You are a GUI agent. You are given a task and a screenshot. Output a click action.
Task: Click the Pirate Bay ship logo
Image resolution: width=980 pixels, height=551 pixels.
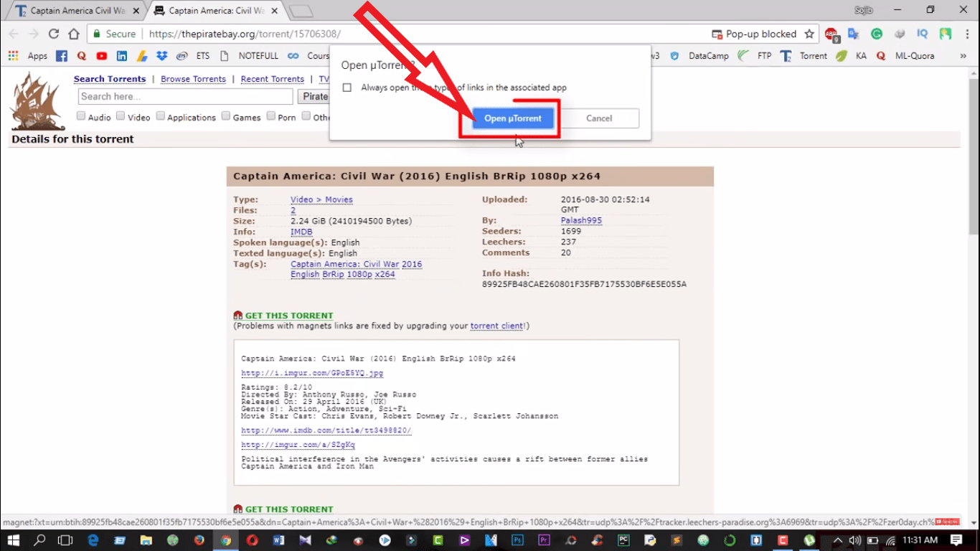(x=37, y=100)
